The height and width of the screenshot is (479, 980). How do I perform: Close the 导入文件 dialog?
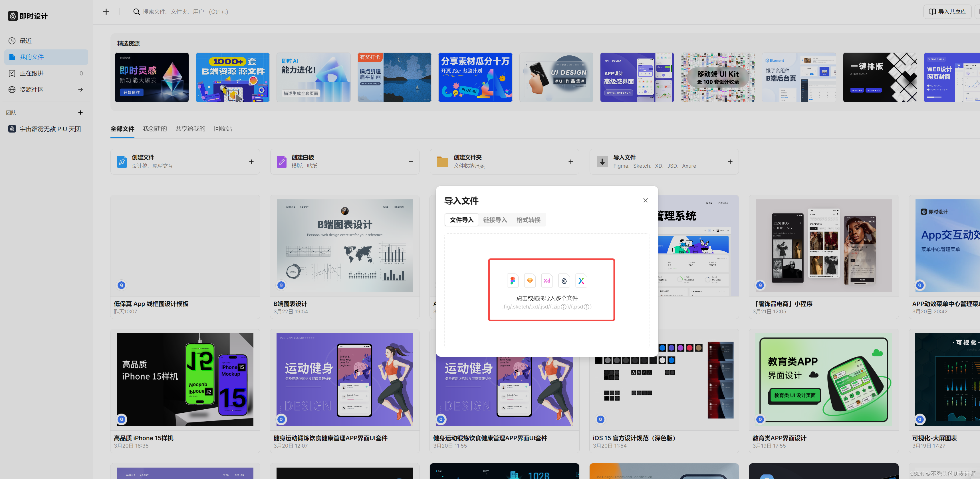point(645,200)
